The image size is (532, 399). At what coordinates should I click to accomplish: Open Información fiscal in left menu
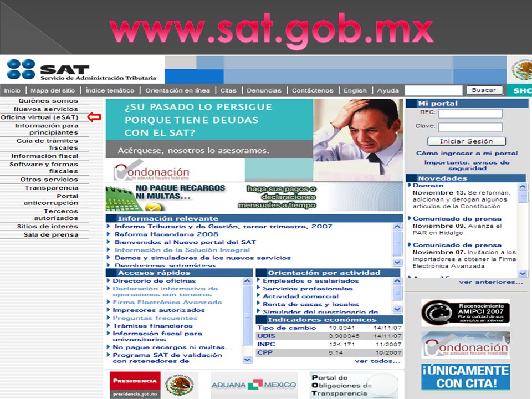[x=45, y=156]
